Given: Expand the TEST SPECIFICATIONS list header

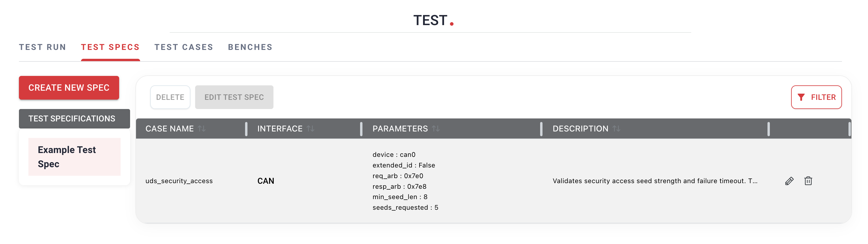Looking at the screenshot, I should point(74,118).
